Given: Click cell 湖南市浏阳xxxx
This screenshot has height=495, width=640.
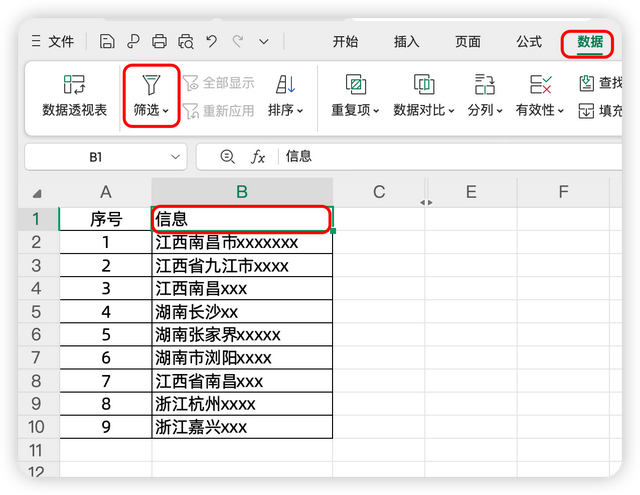Looking at the screenshot, I should 242,358.
